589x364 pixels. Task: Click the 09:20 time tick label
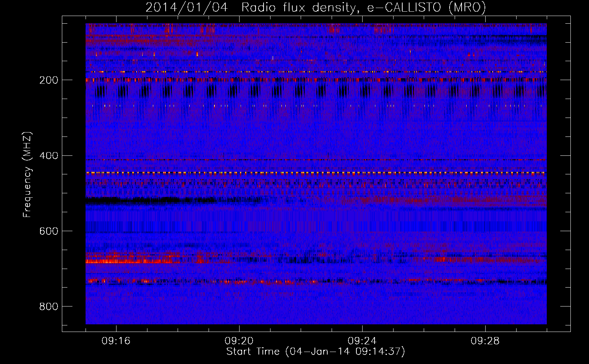(239, 341)
